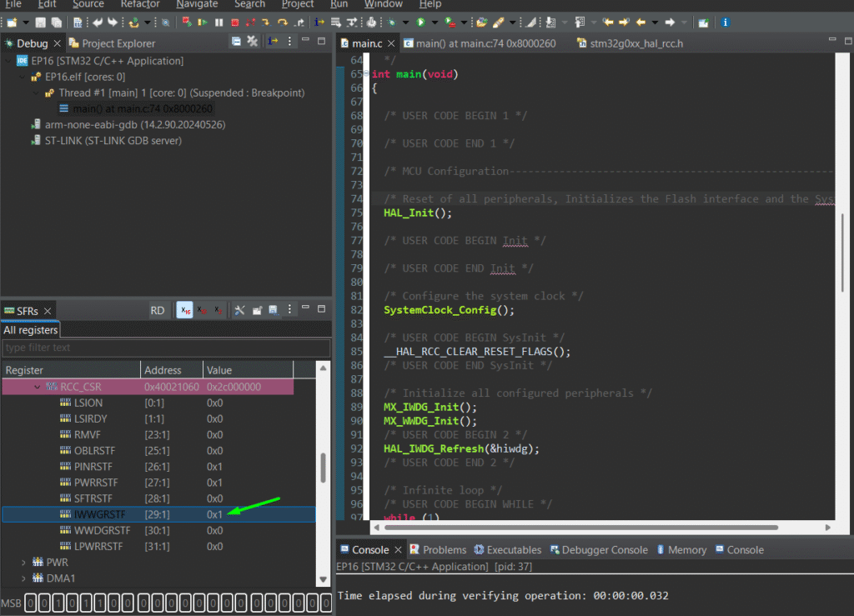Click the RD read button in SFRs

(158, 310)
